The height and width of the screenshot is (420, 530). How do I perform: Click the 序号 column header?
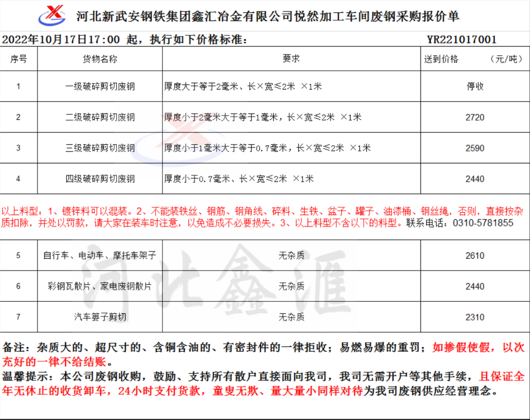(x=18, y=59)
